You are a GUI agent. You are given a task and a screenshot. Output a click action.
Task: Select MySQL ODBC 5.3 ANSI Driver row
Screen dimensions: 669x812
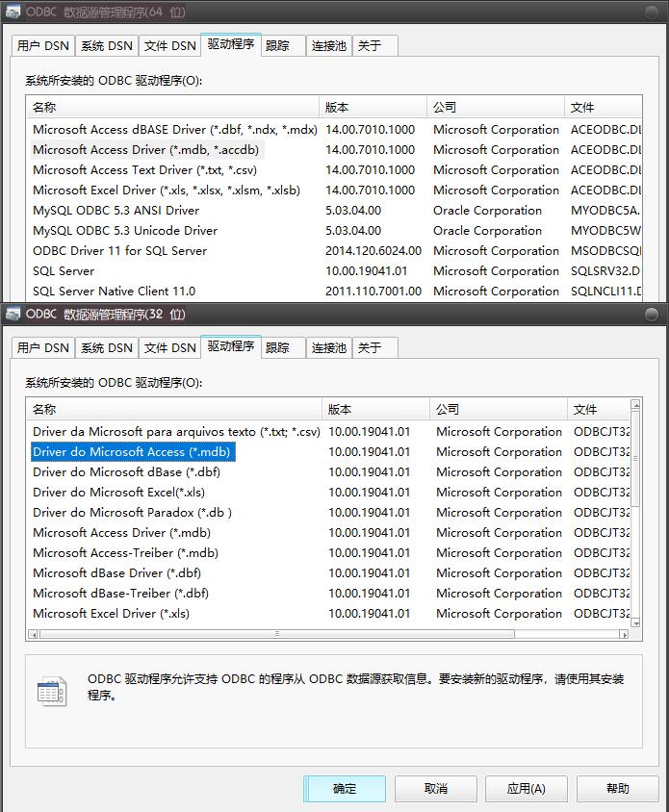[x=334, y=211]
